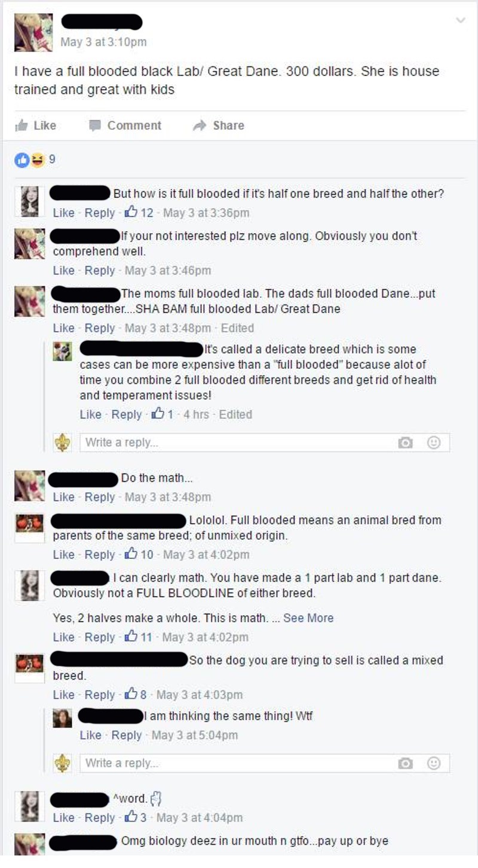Open the post options chevron menu
The image size is (478, 868).
click(459, 20)
